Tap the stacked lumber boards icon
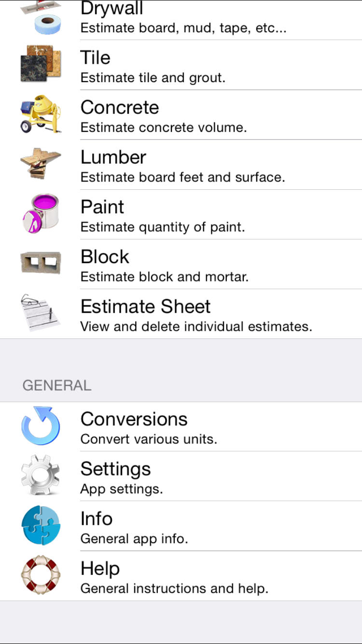362x644 pixels. pos(41,164)
